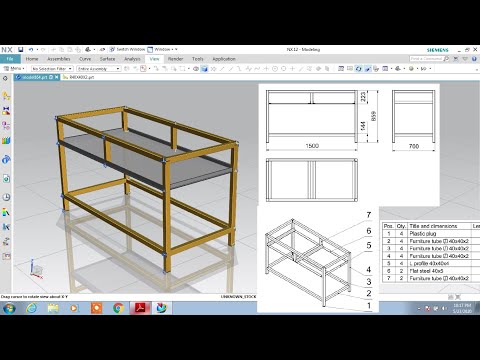Click the Switch Window button

tap(127, 49)
